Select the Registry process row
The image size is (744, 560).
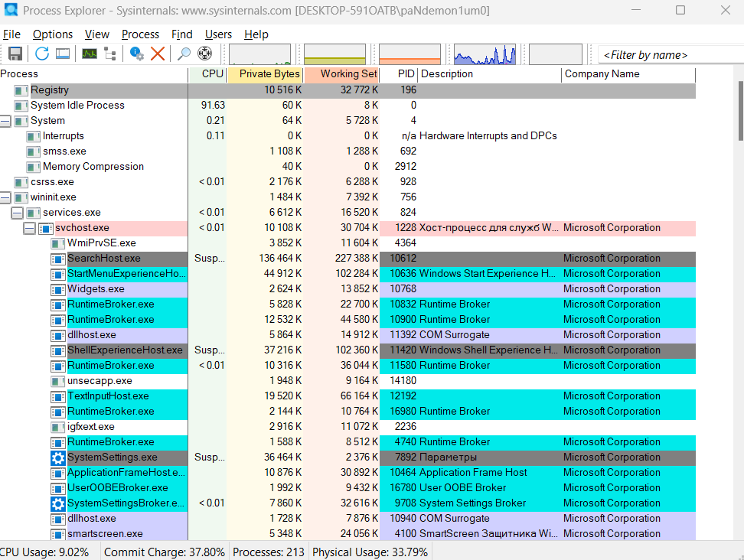coord(348,90)
